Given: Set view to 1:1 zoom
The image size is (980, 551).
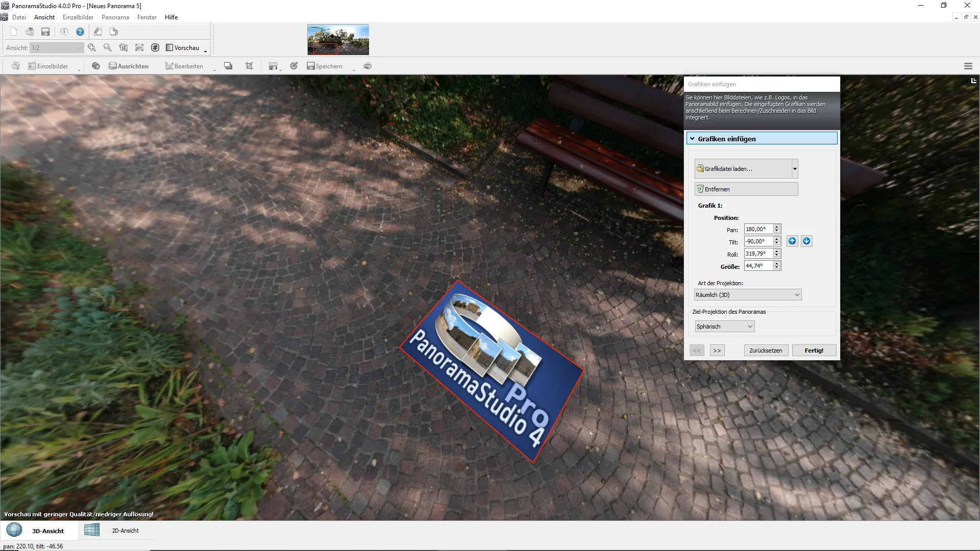Looking at the screenshot, I should pyautogui.click(x=124, y=47).
